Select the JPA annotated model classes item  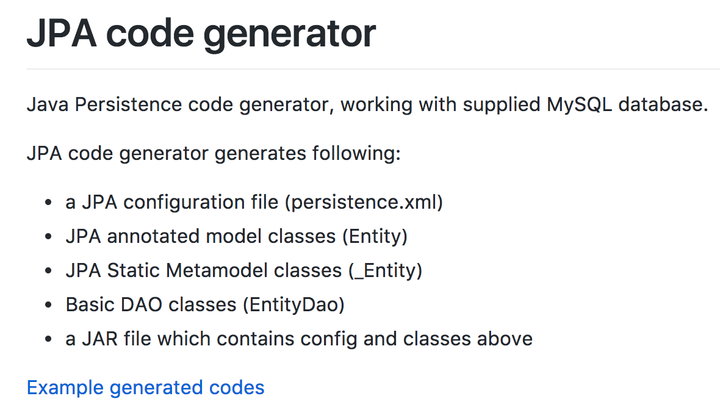coord(236,236)
